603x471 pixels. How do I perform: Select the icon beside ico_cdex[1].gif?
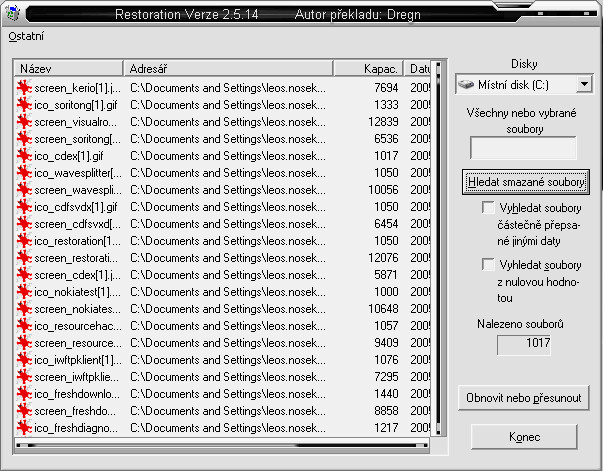(x=24, y=156)
